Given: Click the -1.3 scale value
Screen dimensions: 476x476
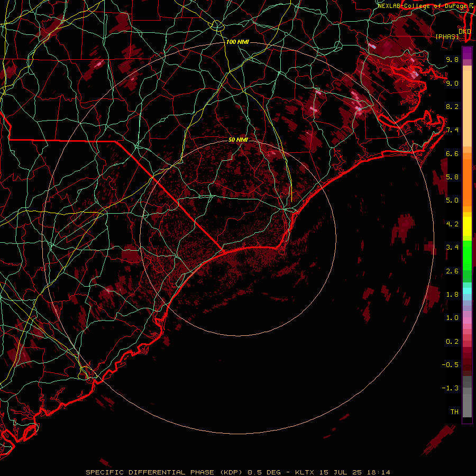Looking at the screenshot, I should pos(450,388).
